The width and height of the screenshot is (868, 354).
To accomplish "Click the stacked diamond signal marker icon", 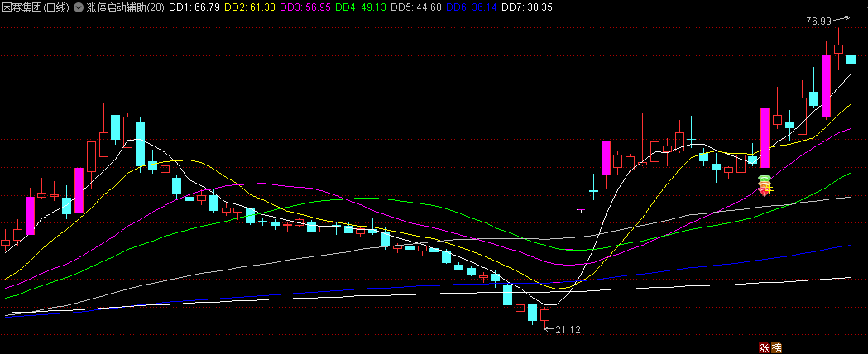I will (765, 185).
